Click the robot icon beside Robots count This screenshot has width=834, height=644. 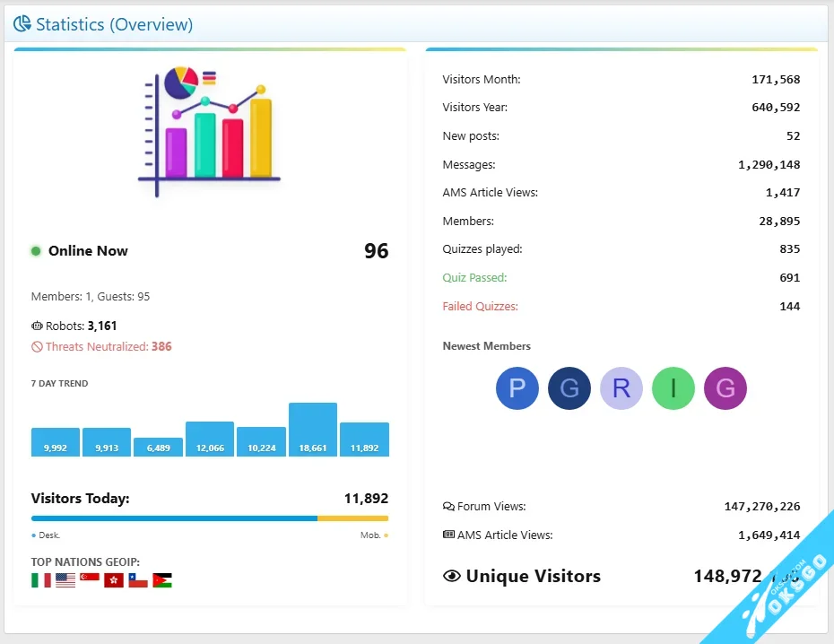pos(37,326)
